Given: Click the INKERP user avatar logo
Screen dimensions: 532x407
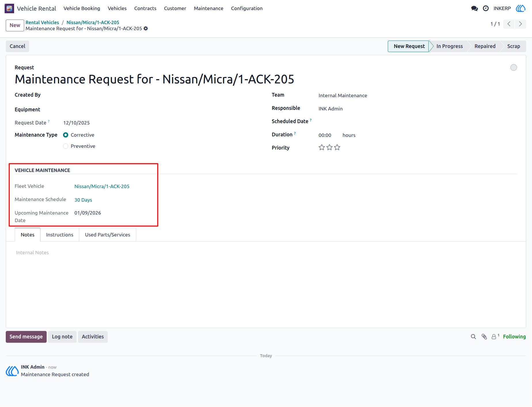Looking at the screenshot, I should [520, 8].
